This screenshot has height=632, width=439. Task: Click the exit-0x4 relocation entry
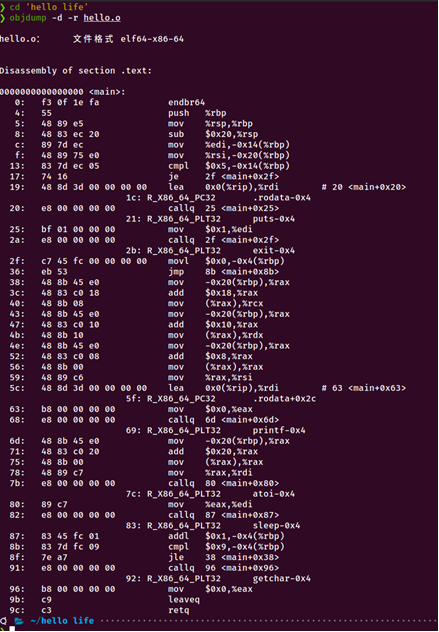click(274, 250)
